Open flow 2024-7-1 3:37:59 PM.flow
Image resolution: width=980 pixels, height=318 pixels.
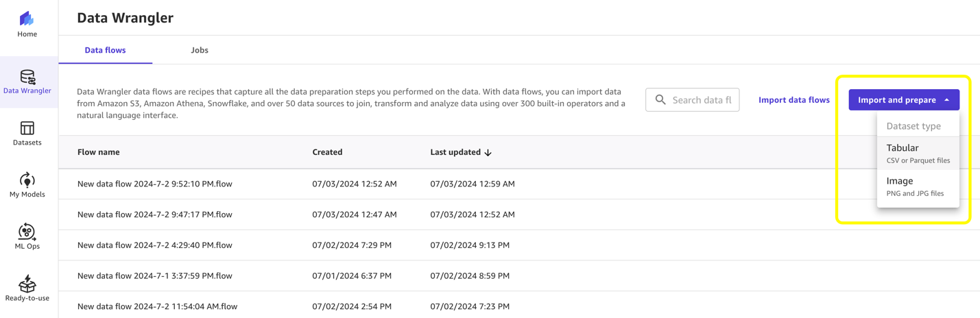tap(155, 276)
